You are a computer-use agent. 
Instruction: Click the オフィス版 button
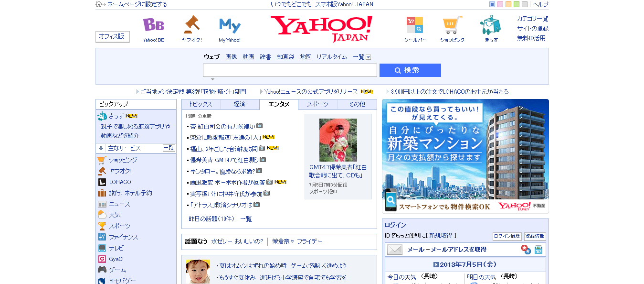(113, 36)
